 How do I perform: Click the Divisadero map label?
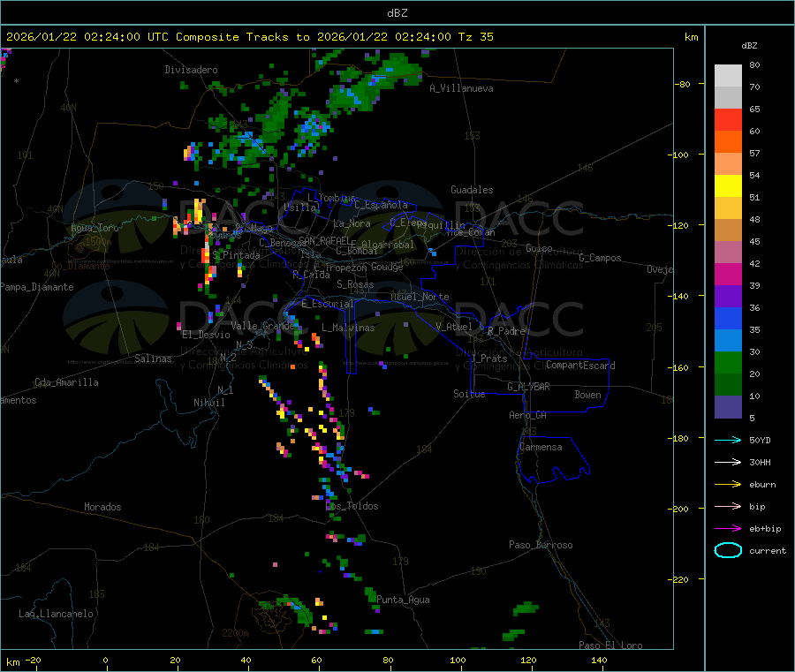191,70
